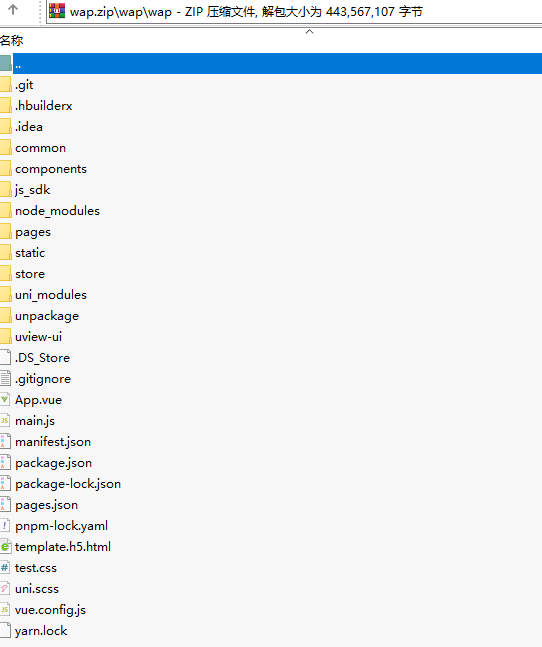Click the uni.scss file icon

pyautogui.click(x=5, y=589)
